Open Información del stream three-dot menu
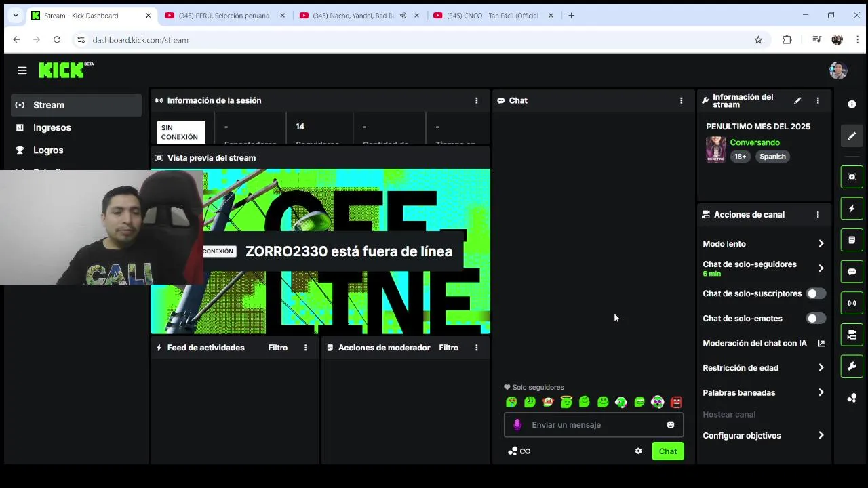This screenshot has height=488, width=868. tap(818, 100)
